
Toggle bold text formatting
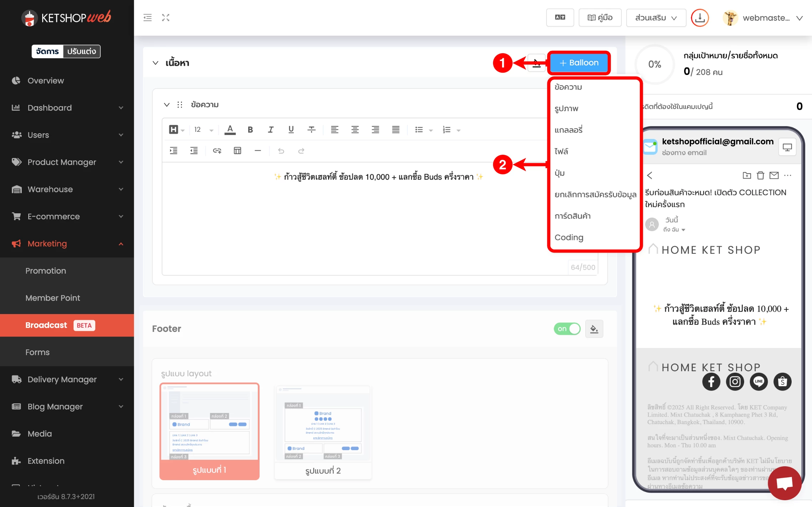(250, 130)
